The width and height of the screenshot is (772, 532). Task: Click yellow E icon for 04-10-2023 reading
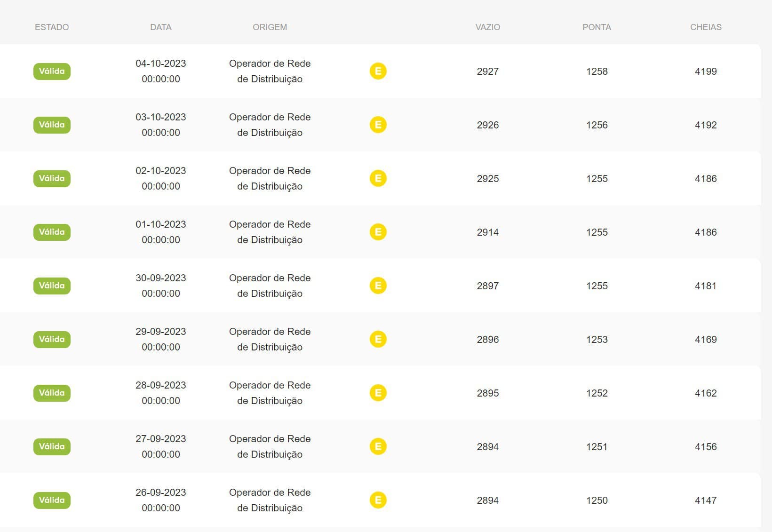click(378, 71)
